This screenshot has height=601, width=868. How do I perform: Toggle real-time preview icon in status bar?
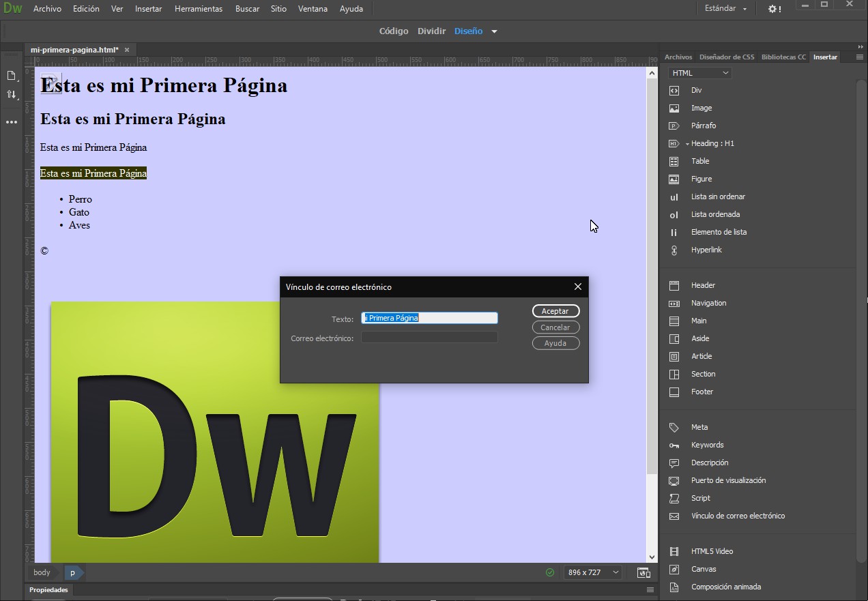pyautogui.click(x=643, y=572)
